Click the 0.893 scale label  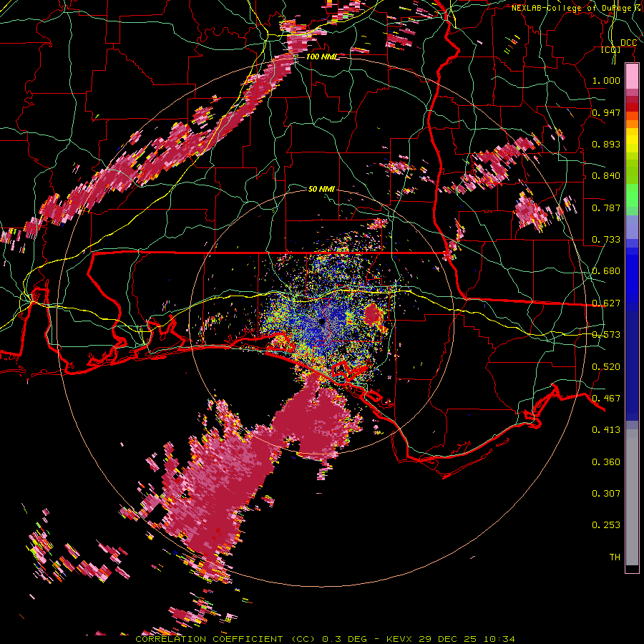point(606,144)
